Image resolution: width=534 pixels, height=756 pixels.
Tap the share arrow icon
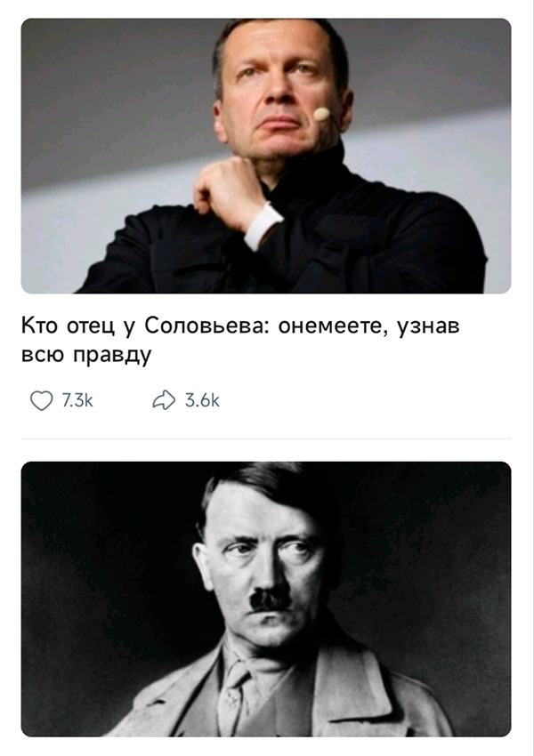[x=164, y=400]
